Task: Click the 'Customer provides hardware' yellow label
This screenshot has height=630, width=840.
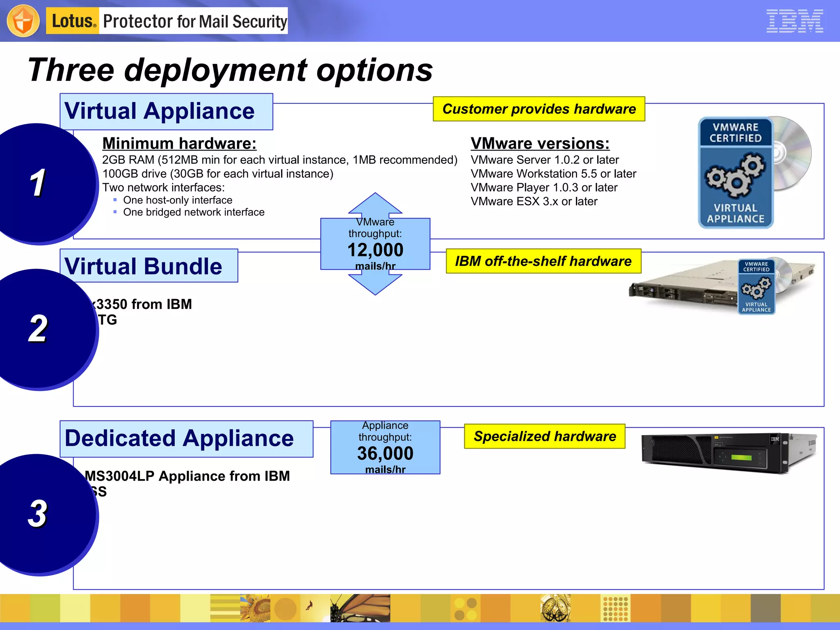Action: coord(539,109)
